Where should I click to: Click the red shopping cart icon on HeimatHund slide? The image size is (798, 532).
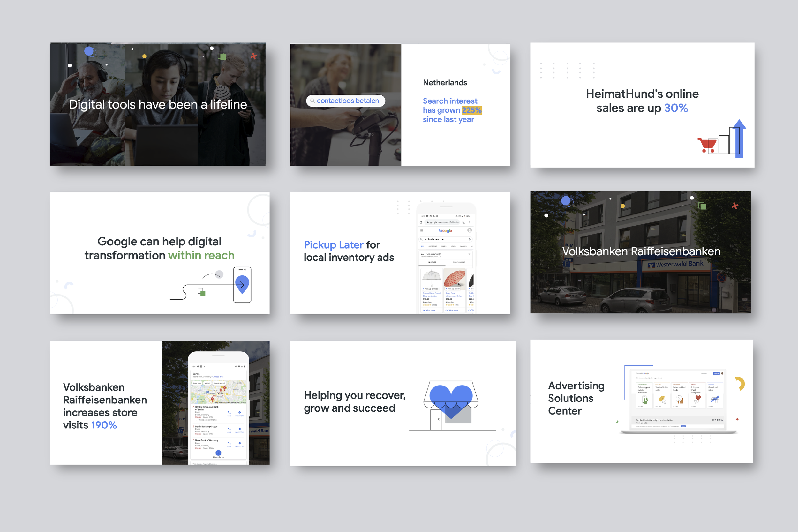tap(708, 145)
